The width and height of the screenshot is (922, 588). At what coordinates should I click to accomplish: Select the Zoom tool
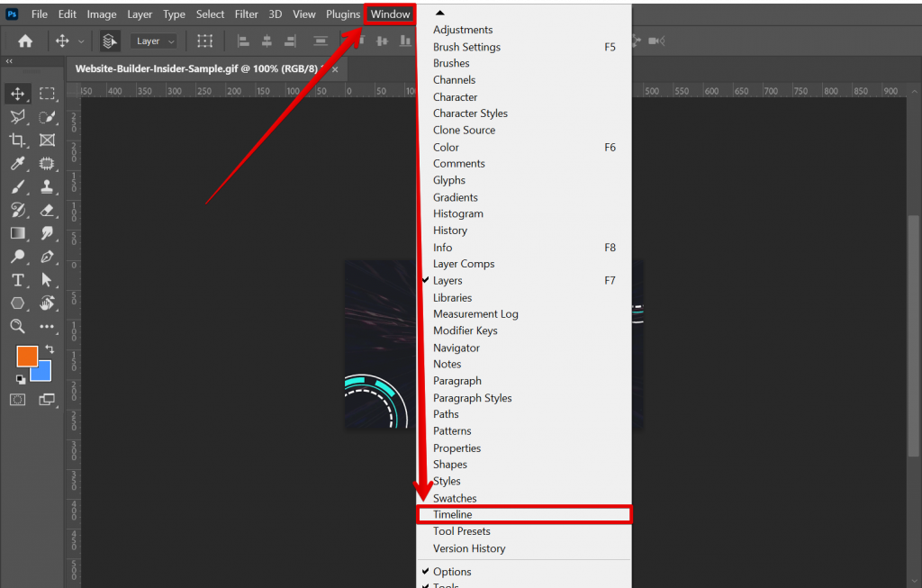pyautogui.click(x=18, y=326)
